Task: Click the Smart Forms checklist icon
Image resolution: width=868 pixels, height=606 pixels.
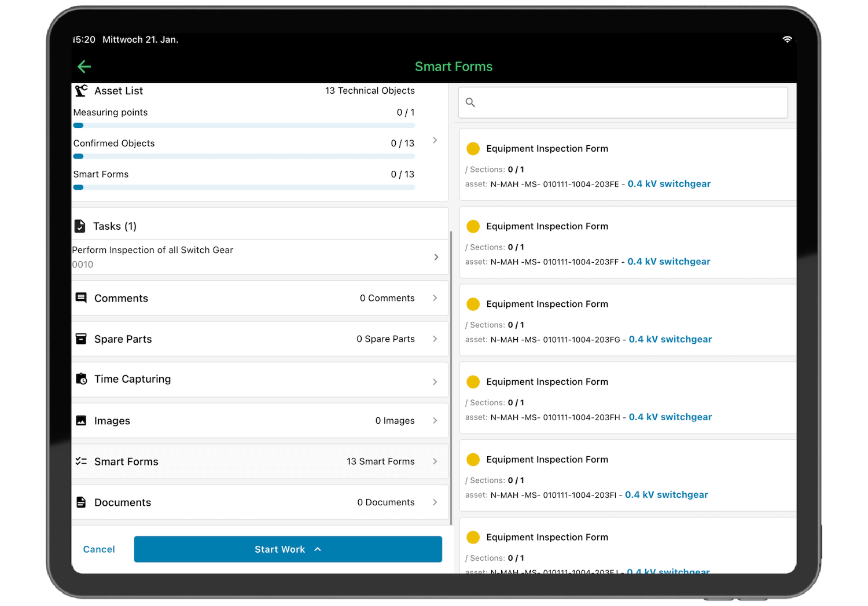Action: [x=81, y=461]
